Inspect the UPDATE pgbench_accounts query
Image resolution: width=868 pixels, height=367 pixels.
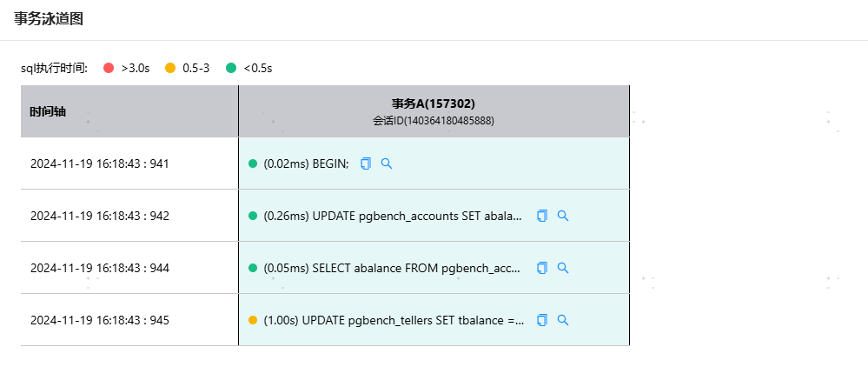click(563, 216)
